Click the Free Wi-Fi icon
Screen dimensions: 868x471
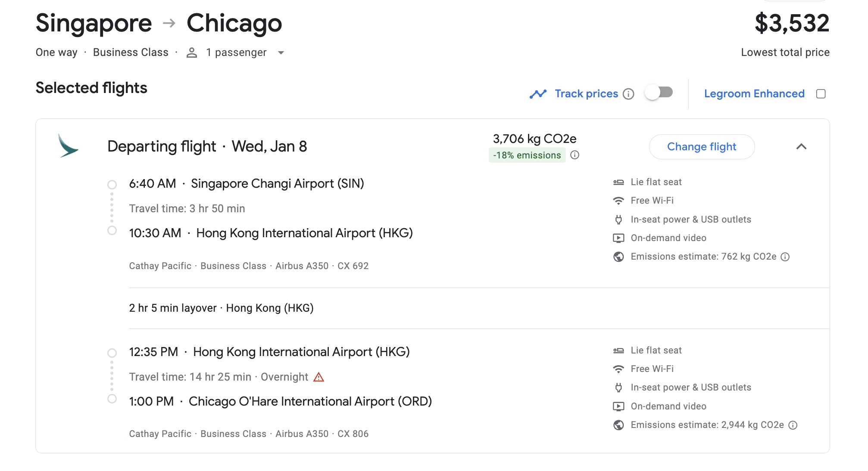pos(618,200)
